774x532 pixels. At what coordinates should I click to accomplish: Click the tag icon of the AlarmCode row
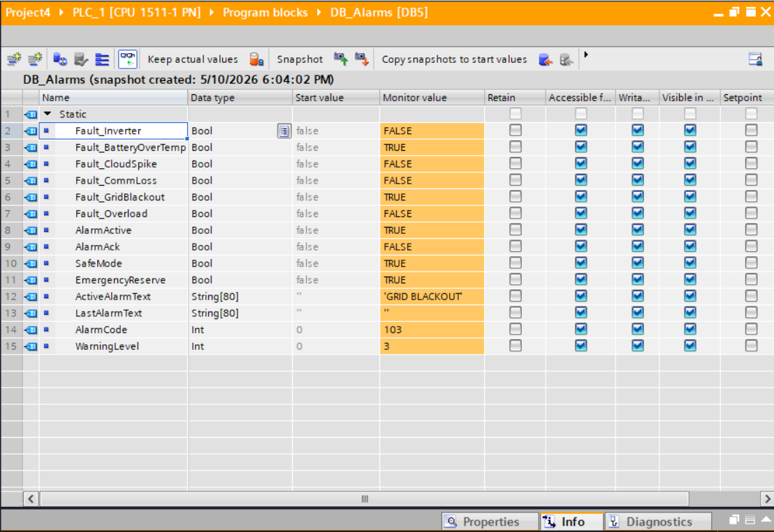tap(31, 330)
